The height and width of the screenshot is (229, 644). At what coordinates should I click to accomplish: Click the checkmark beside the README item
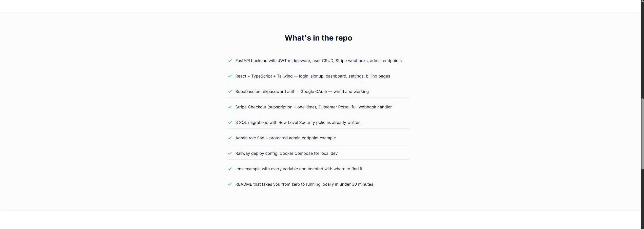[230, 184]
